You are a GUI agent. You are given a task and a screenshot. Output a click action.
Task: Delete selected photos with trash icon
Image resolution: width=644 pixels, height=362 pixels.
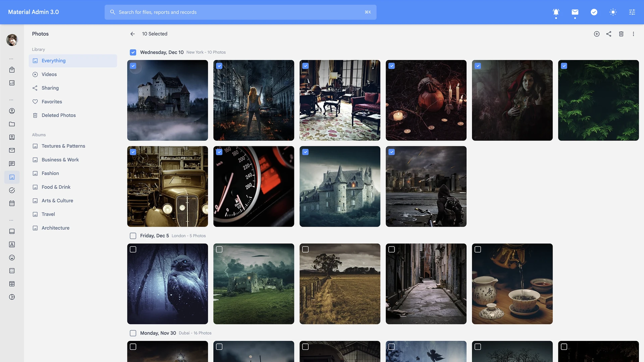pyautogui.click(x=621, y=34)
